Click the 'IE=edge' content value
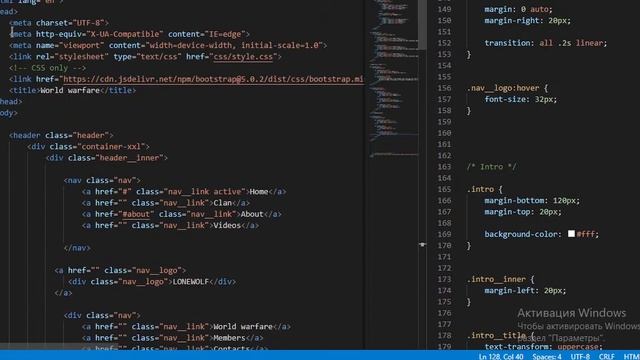Viewport: 640px width, 360px height. point(224,34)
